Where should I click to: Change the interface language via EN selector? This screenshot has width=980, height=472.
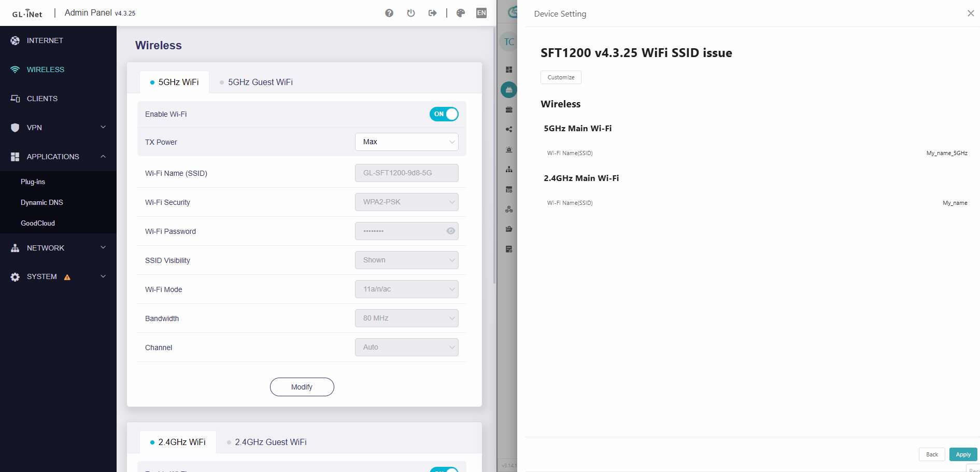click(x=481, y=13)
